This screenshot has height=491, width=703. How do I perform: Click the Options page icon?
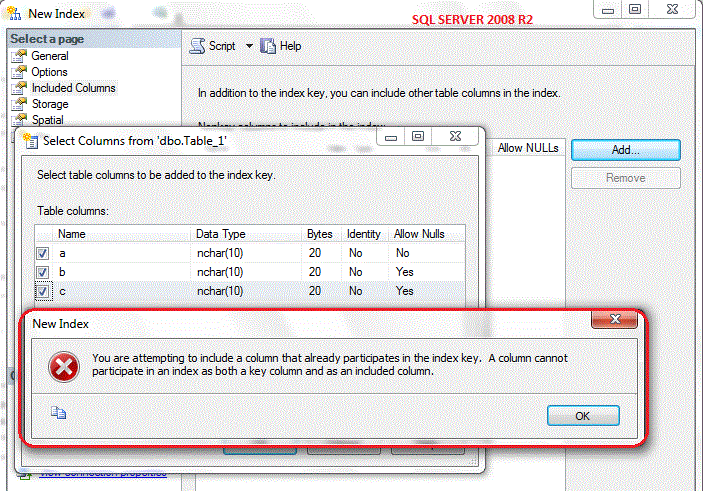click(19, 72)
